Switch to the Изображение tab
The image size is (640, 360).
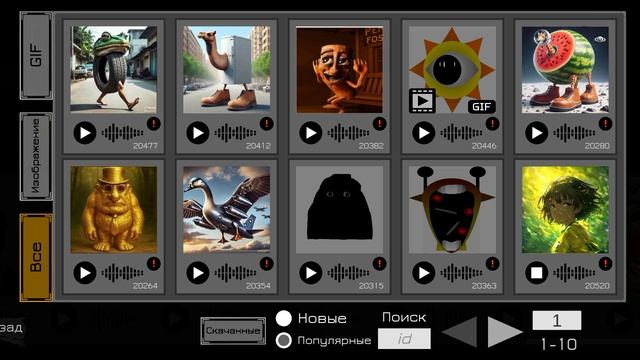36,156
